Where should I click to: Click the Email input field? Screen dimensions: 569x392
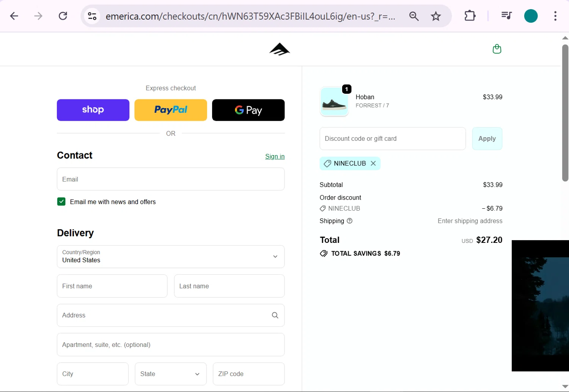point(171,179)
